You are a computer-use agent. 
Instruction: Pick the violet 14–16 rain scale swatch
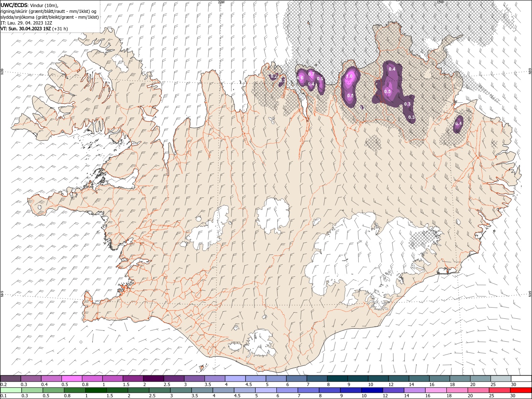(414, 390)
